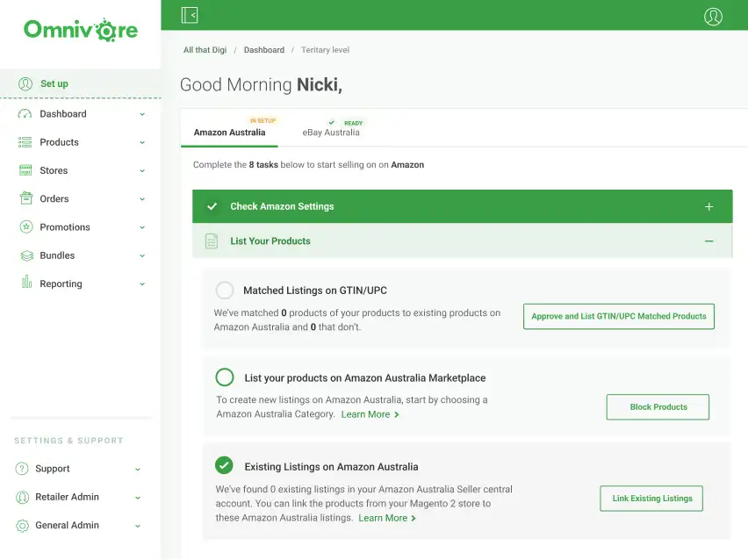Open the user profile icon in header

click(x=713, y=16)
